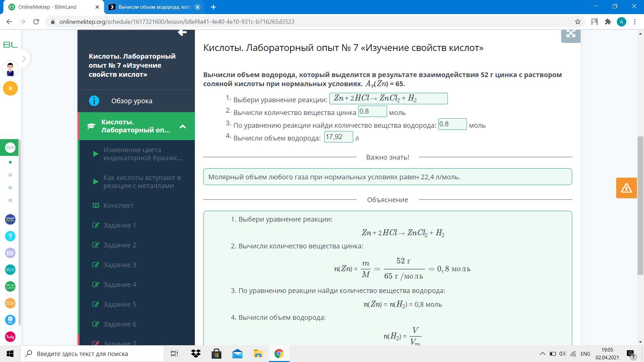Click the hydrogen volume field showing 17,92
The width and height of the screenshot is (644, 362).
pyautogui.click(x=338, y=137)
